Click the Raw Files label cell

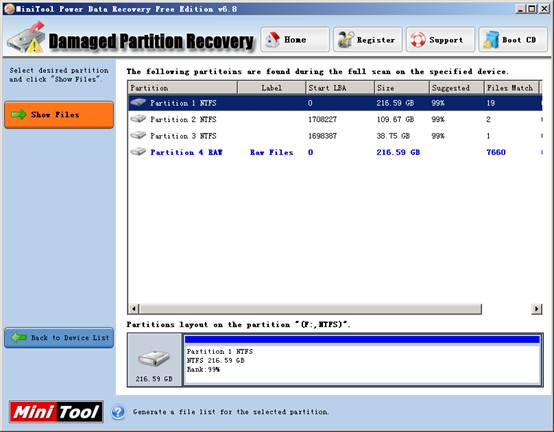pyautogui.click(x=271, y=152)
